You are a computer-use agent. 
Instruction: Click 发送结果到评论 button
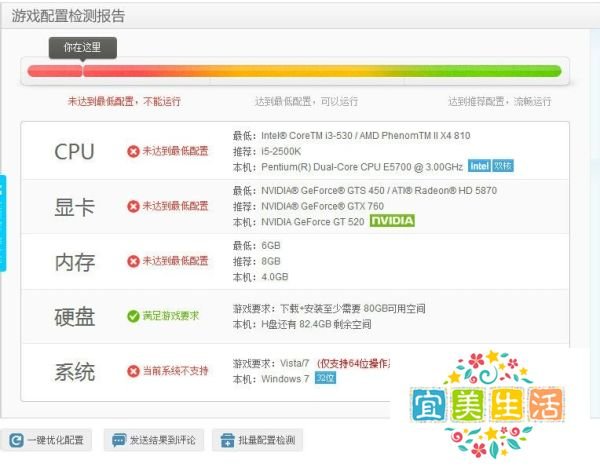coord(154,440)
